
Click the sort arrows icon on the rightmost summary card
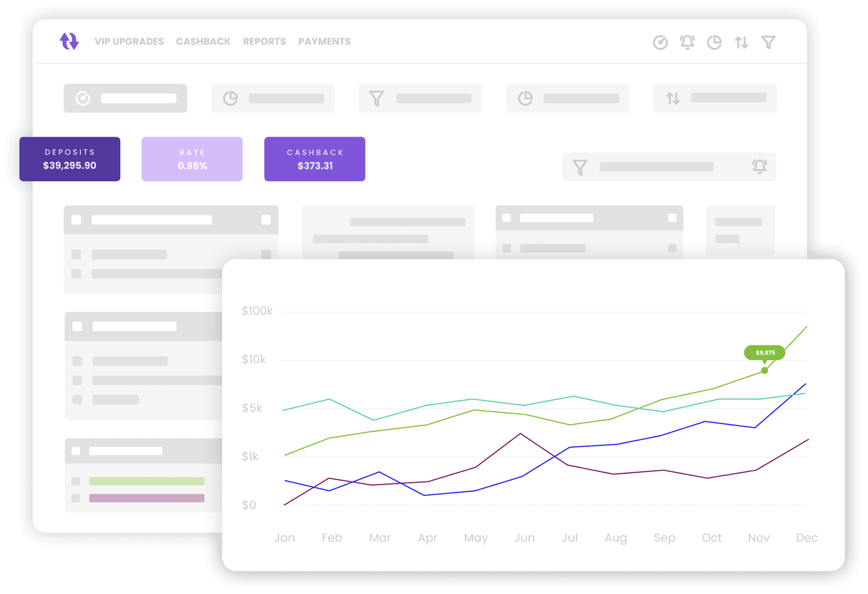coord(673,99)
